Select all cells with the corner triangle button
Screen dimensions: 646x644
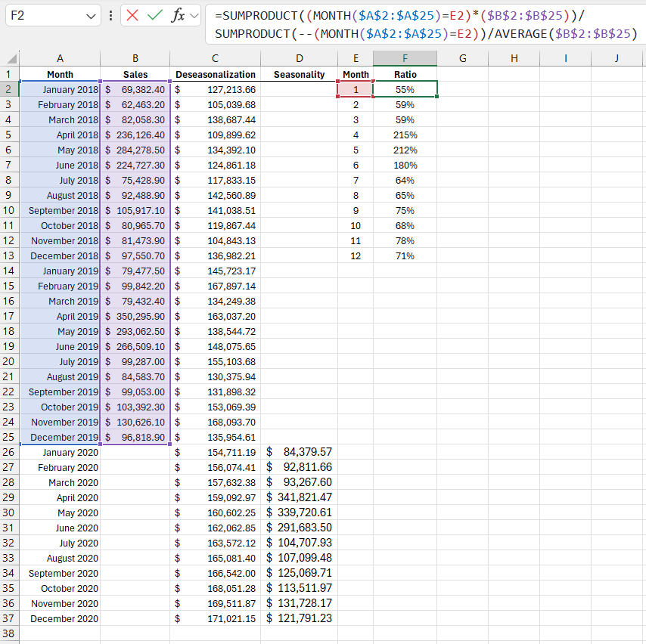(11, 58)
